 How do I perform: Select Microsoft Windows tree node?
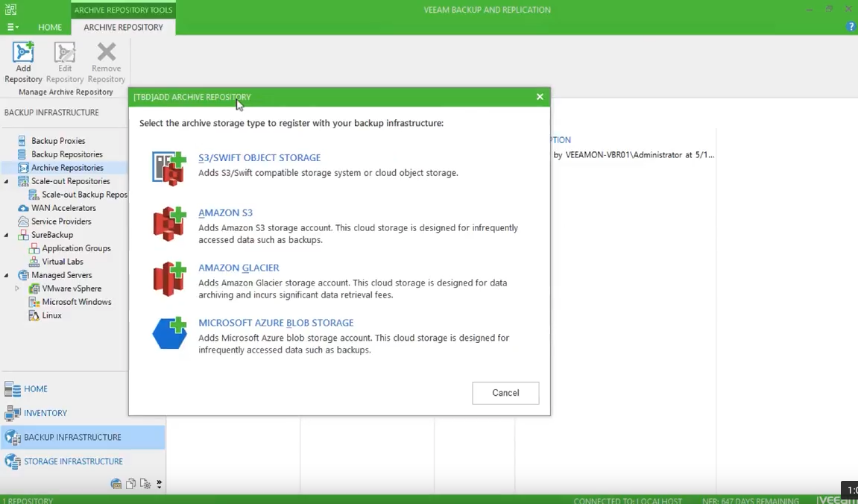point(77,301)
